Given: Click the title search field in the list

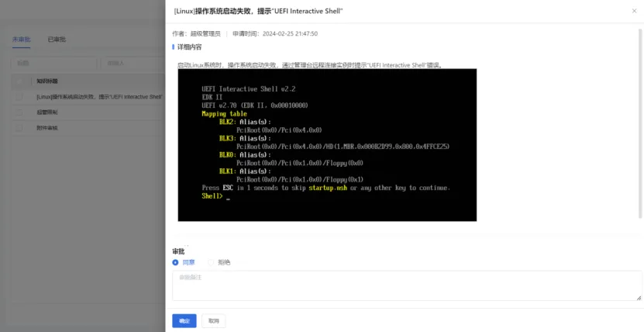Looking at the screenshot, I should click(53, 64).
